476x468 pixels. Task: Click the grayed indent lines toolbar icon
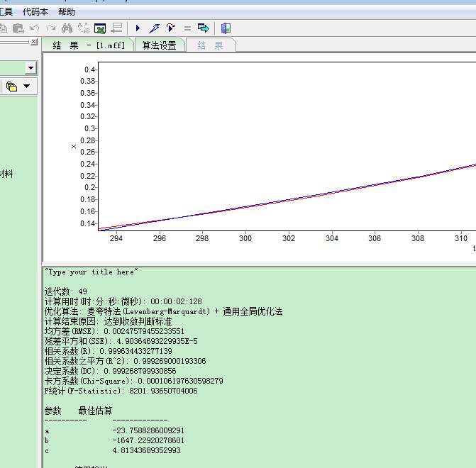(x=116, y=28)
